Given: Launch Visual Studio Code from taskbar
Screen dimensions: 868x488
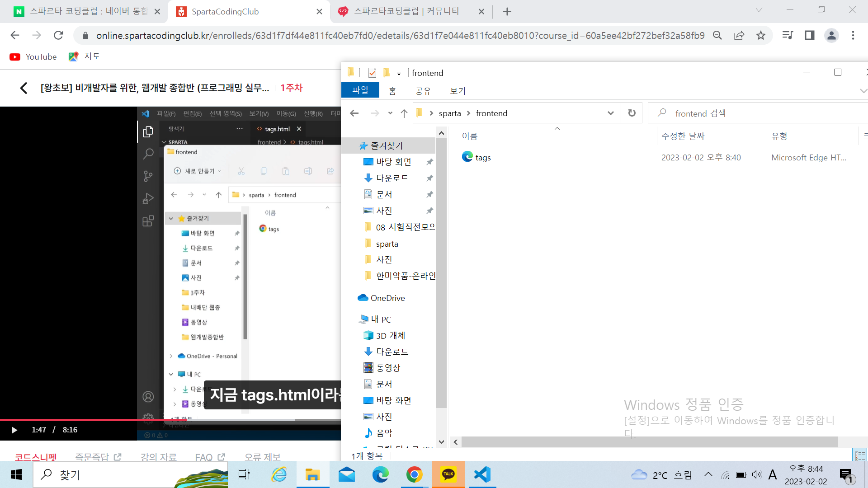Looking at the screenshot, I should pos(482,474).
